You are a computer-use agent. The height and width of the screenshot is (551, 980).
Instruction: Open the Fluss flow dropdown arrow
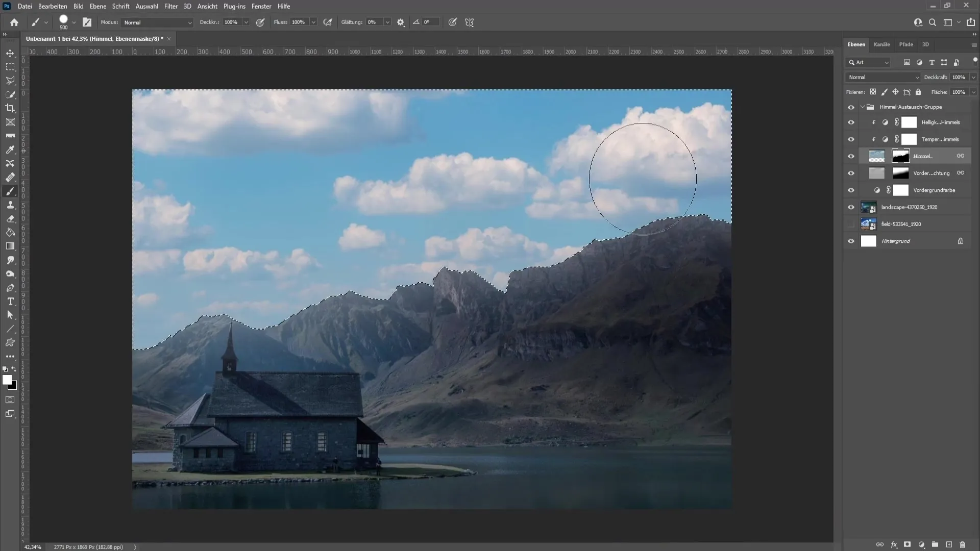tap(313, 22)
